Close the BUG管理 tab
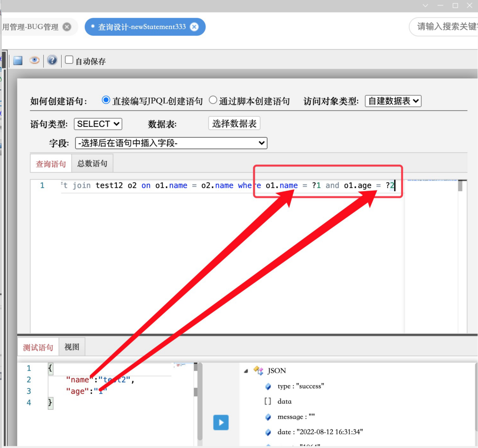The width and height of the screenshot is (478, 448). click(x=67, y=27)
